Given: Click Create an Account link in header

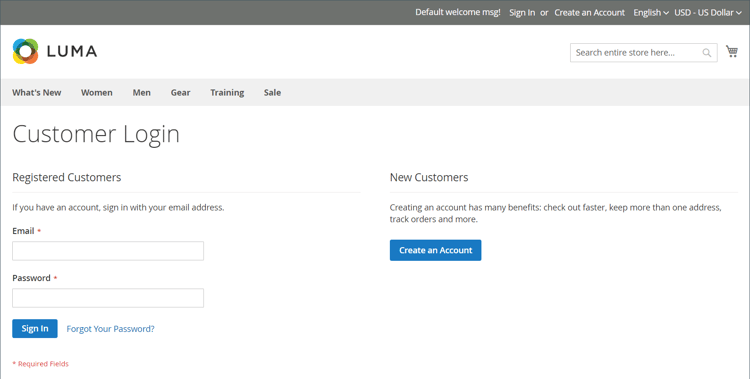Looking at the screenshot, I should pos(589,12).
